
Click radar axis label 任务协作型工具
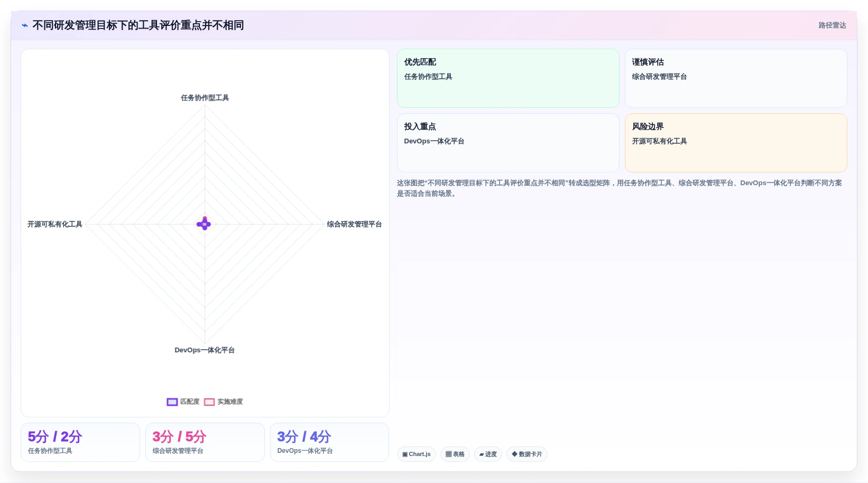(x=205, y=98)
